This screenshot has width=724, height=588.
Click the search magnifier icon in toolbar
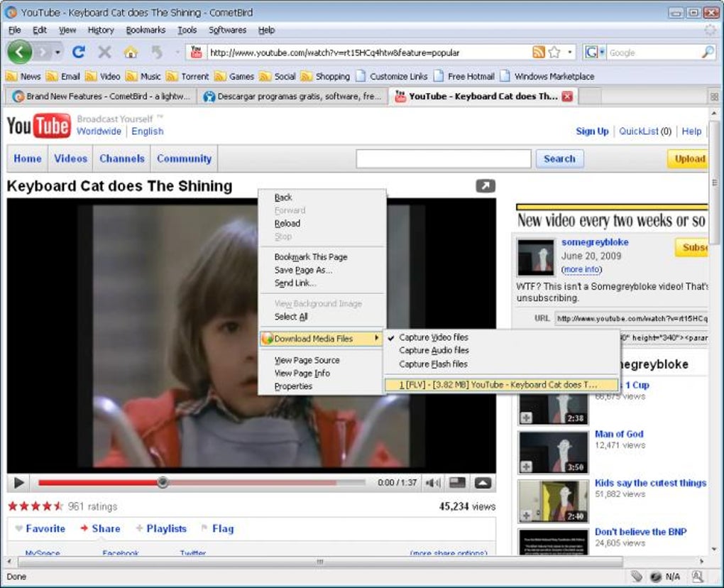pyautogui.click(x=708, y=52)
